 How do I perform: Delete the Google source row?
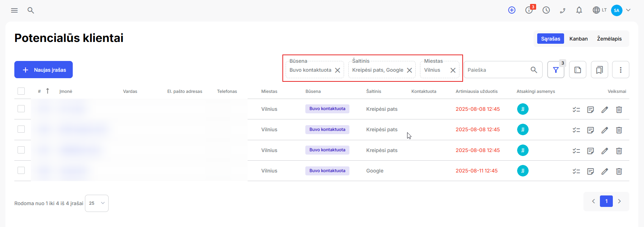pyautogui.click(x=619, y=171)
